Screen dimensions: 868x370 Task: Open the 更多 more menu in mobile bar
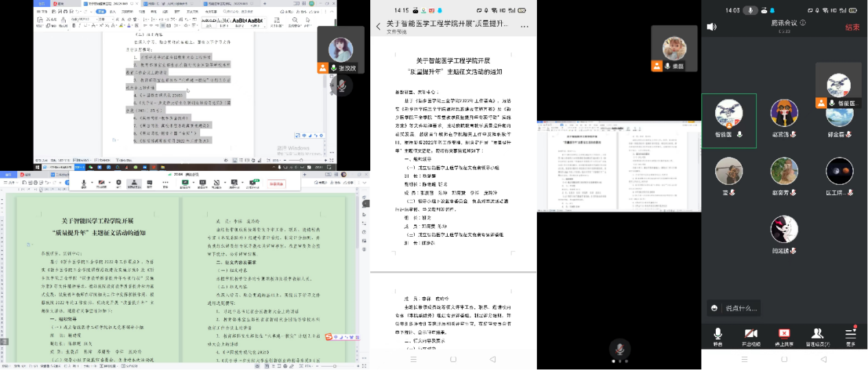851,335
